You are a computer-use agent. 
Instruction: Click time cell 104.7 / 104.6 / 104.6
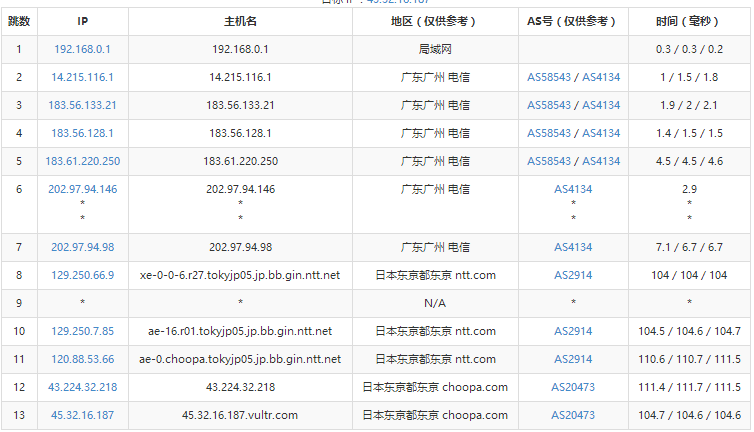point(689,415)
